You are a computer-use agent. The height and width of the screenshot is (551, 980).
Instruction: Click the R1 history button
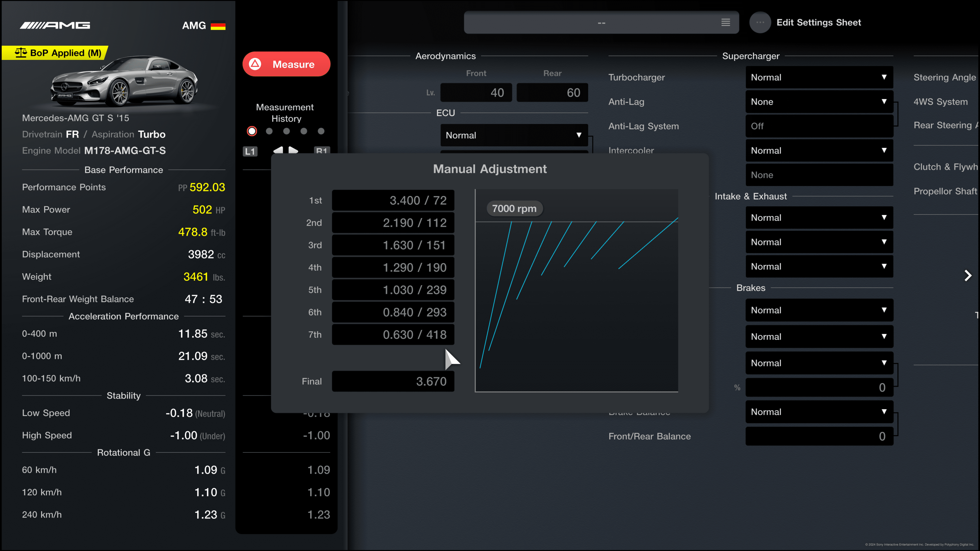[322, 150]
